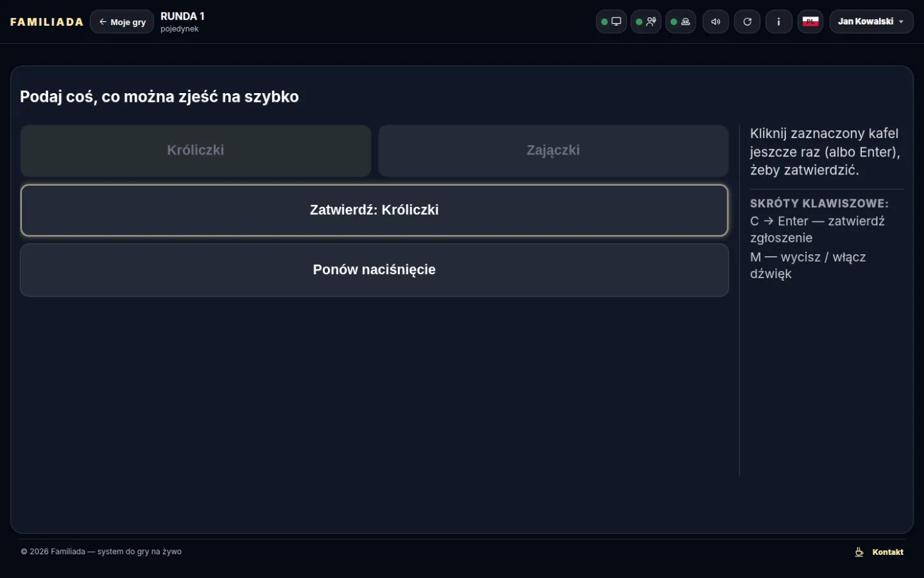Go back to Moje gry
The height and width of the screenshot is (578, 924).
(x=122, y=22)
